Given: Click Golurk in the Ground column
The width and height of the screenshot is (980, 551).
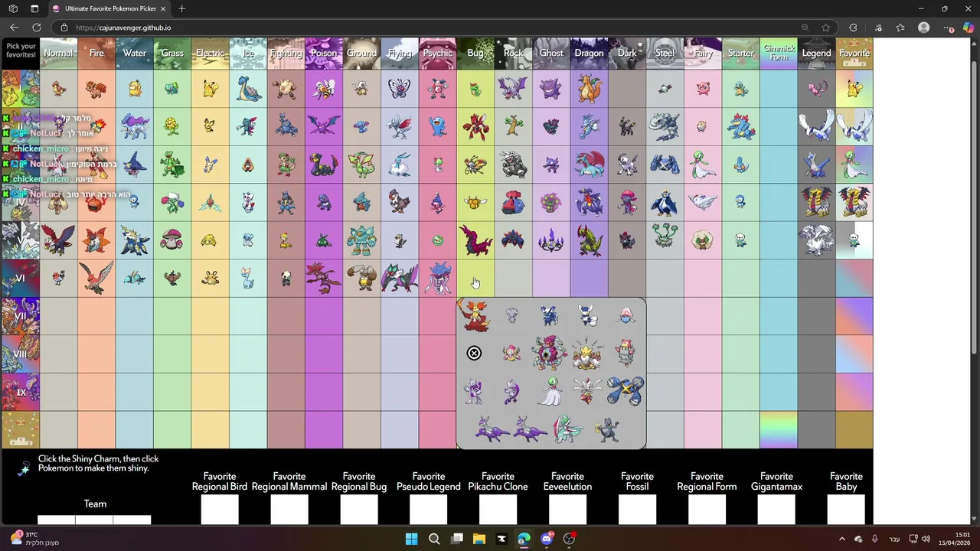Looking at the screenshot, I should coord(361,240).
